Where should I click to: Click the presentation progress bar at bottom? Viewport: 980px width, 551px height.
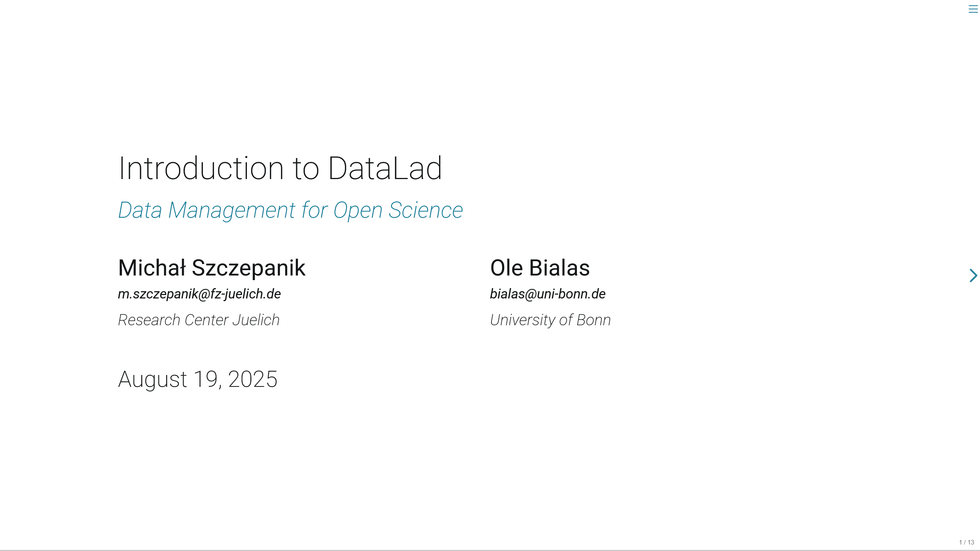coord(490,550)
